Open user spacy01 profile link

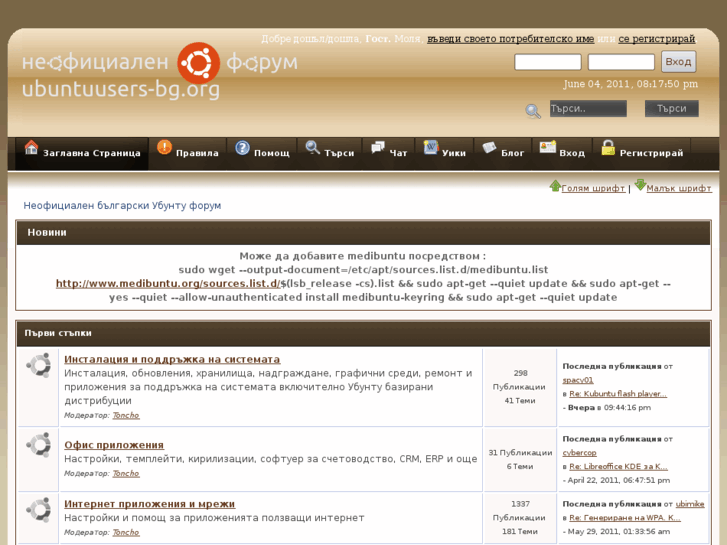[578, 380]
